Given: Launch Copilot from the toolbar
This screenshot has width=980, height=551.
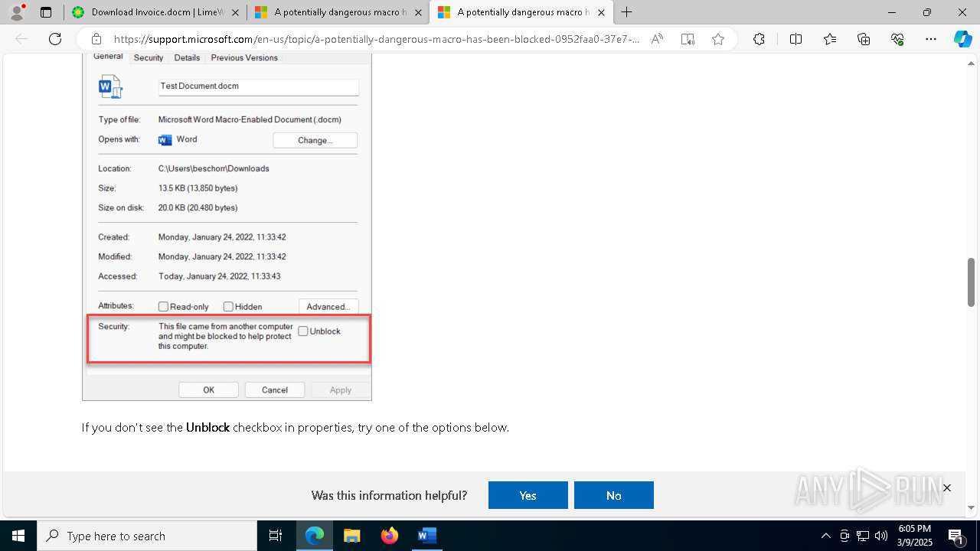Looking at the screenshot, I should (962, 39).
